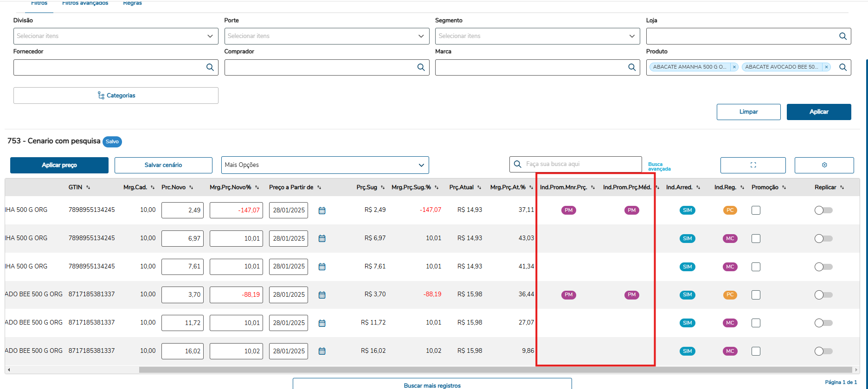Open the Segmento dropdown list
The width and height of the screenshot is (868, 389).
pyautogui.click(x=631, y=36)
